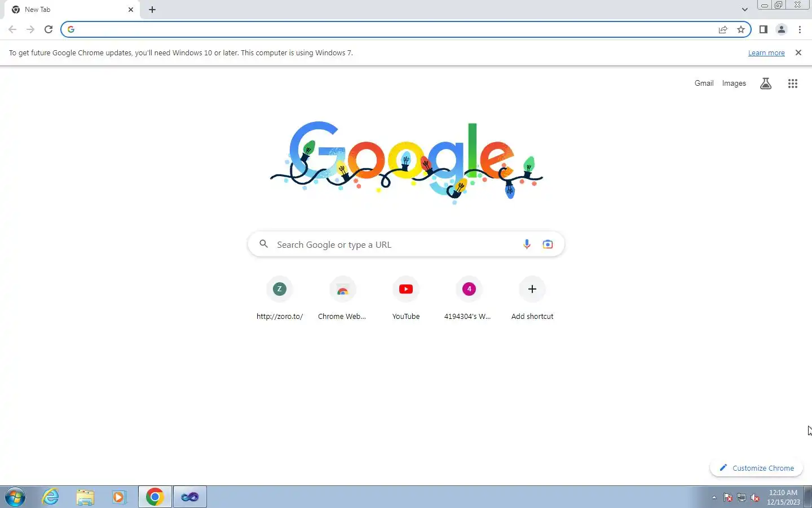The height and width of the screenshot is (508, 812).
Task: Reload the current page
Action: [x=48, y=29]
